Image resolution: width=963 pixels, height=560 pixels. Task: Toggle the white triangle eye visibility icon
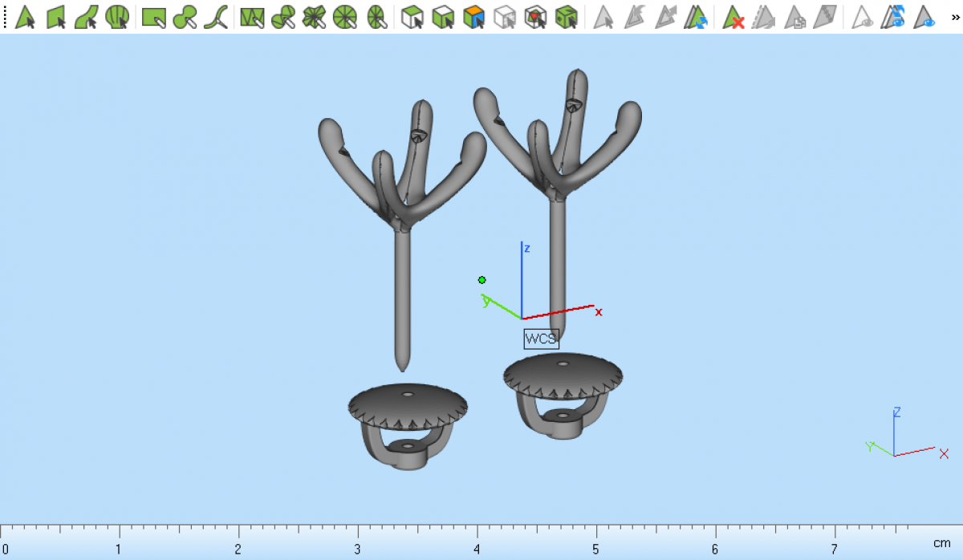863,16
